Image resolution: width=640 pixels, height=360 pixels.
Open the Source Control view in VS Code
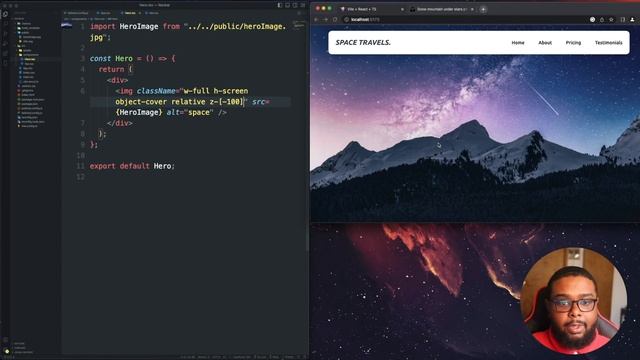point(5,33)
